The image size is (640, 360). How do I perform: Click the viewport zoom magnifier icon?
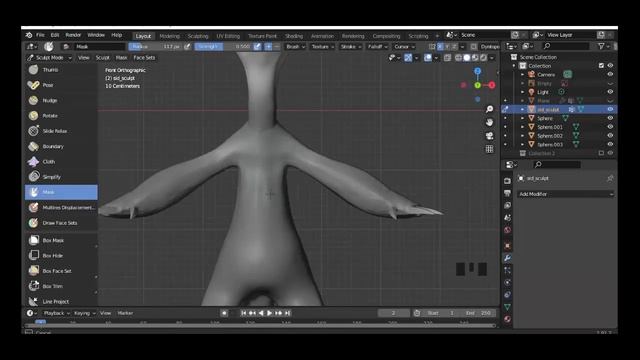point(489,109)
